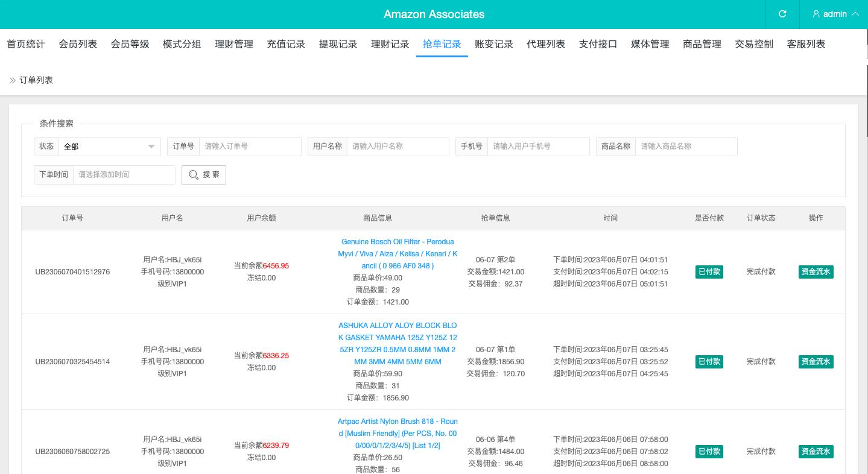Image resolution: width=868 pixels, height=474 pixels.
Task: Go to the 充值记录 tab
Action: 286,44
